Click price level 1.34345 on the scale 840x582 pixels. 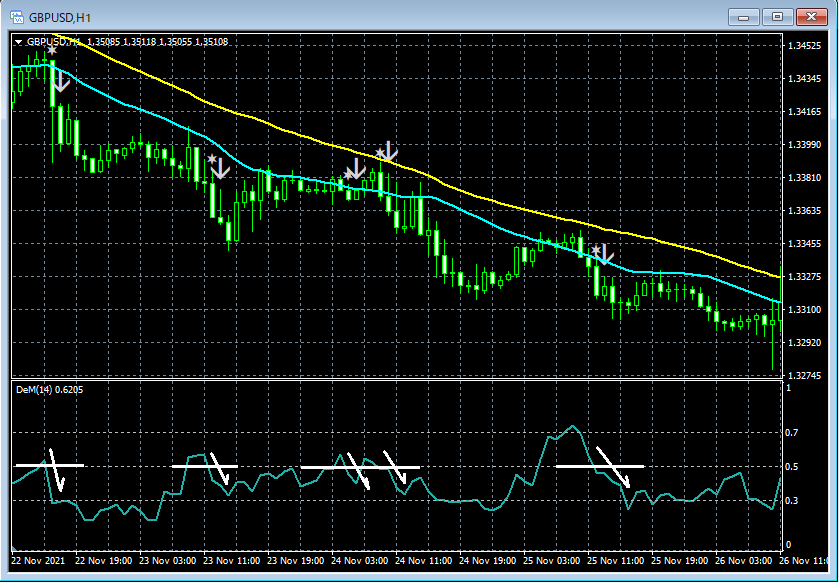coord(805,79)
